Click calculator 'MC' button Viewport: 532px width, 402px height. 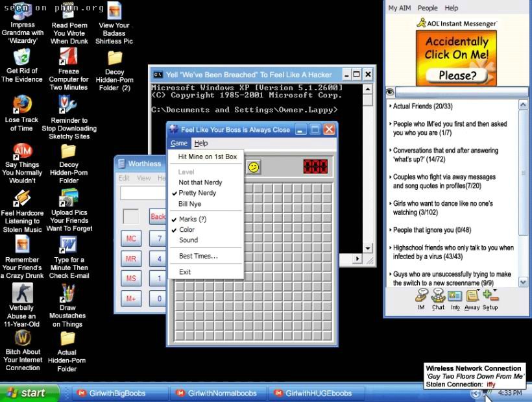131,238
